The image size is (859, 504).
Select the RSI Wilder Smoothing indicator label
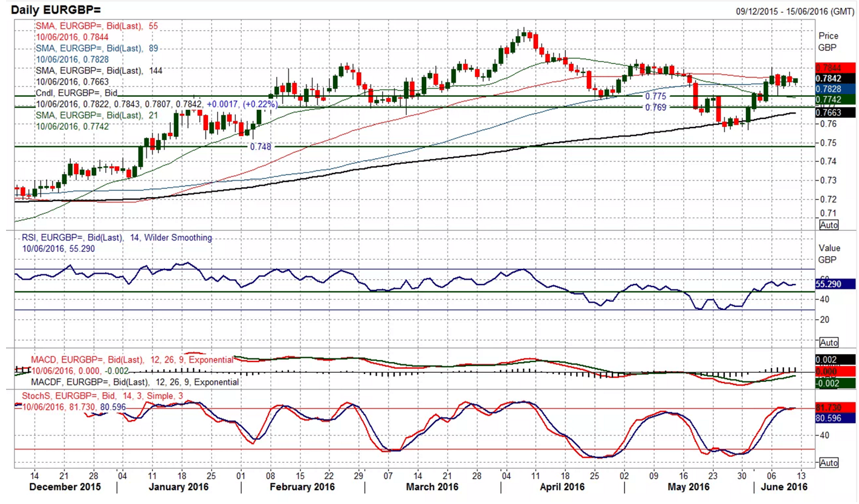click(x=117, y=238)
